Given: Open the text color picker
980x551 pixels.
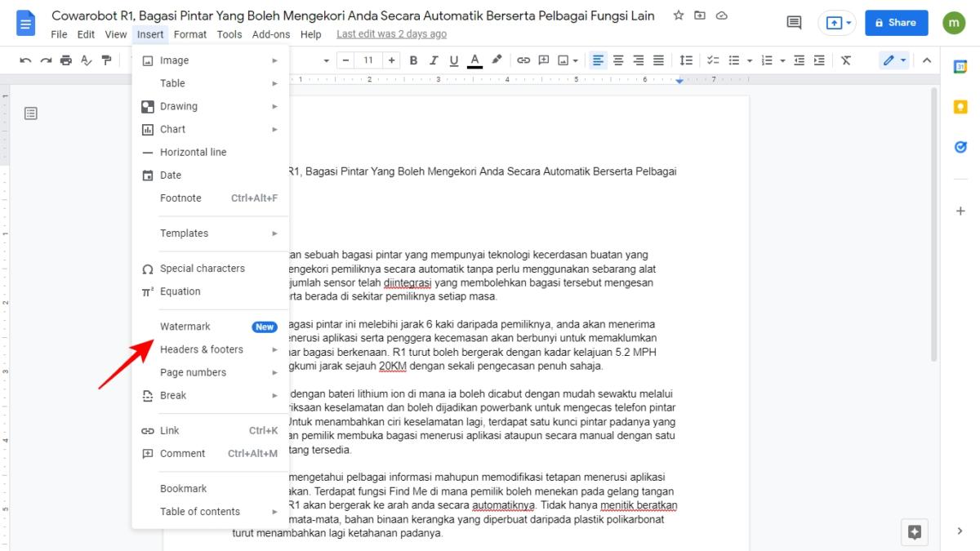Looking at the screenshot, I should tap(475, 60).
